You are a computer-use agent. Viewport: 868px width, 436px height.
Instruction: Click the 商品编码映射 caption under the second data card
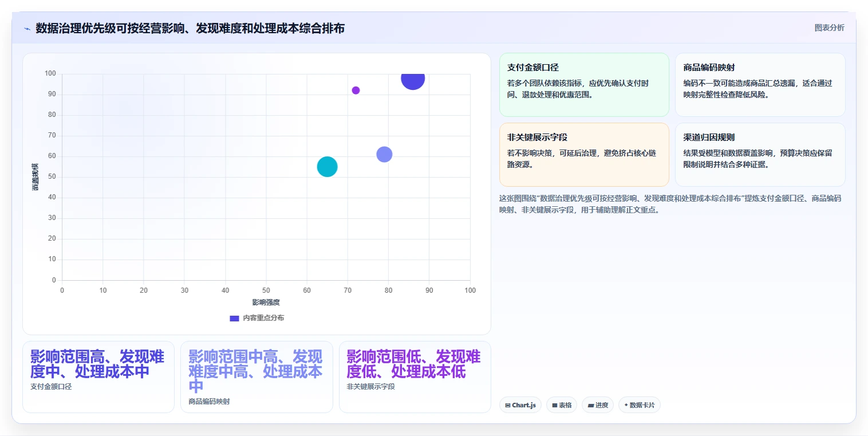209,402
